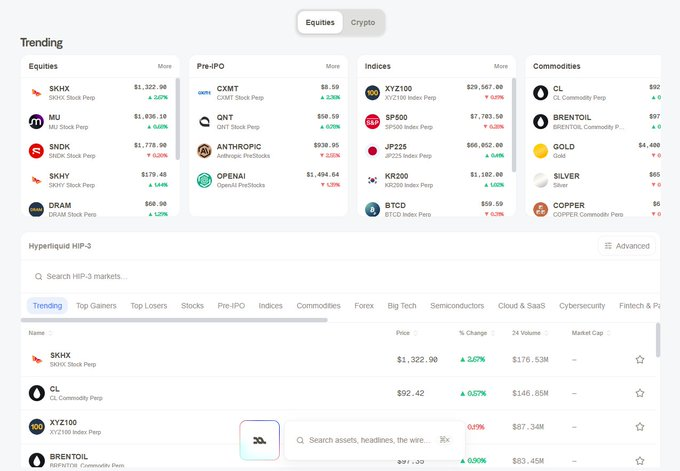Sort table by % Change column
680x471 pixels.
click(477, 333)
